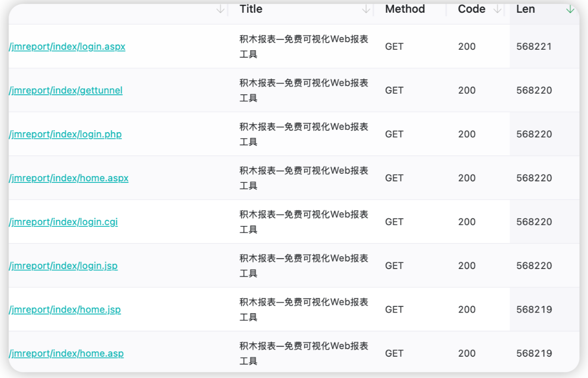The image size is (588, 378).
Task: Click title text in gettunnel row
Action: (304, 90)
